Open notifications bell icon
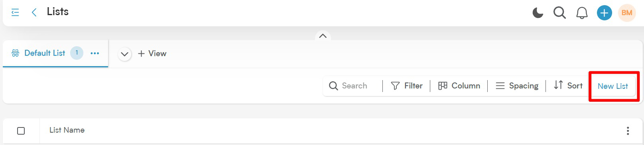This screenshot has height=145, width=644. (x=582, y=13)
